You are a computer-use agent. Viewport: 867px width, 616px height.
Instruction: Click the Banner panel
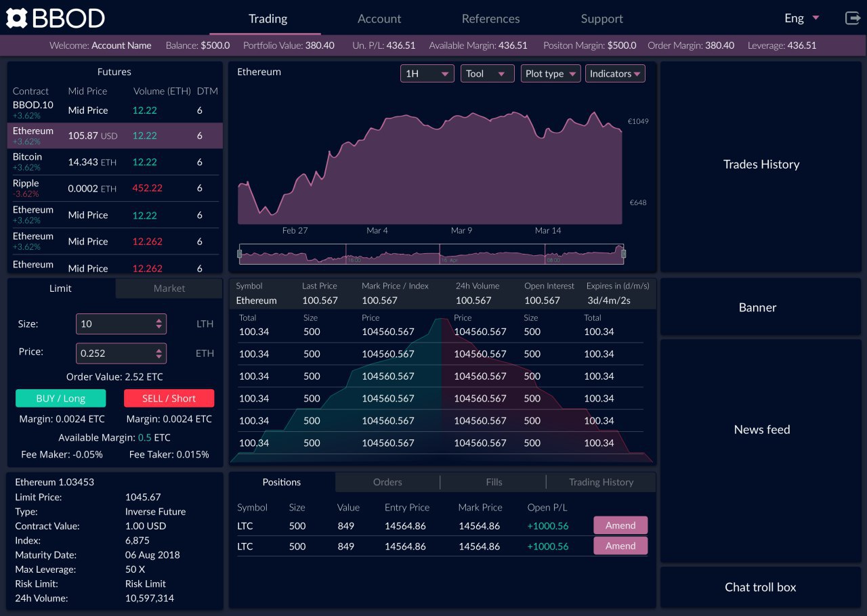(761, 307)
